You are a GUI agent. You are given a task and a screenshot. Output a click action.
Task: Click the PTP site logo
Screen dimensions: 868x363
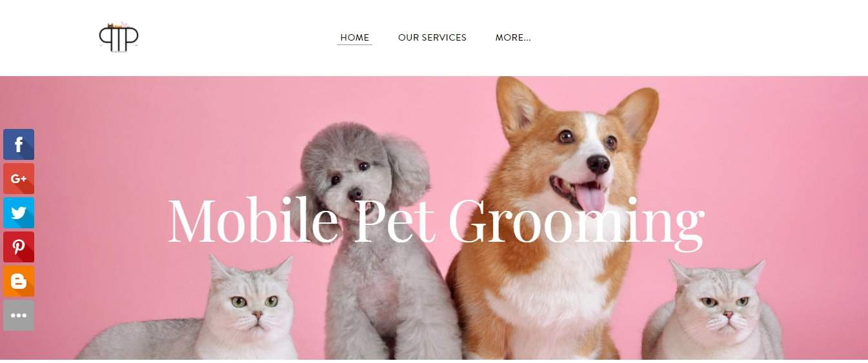pos(119,37)
